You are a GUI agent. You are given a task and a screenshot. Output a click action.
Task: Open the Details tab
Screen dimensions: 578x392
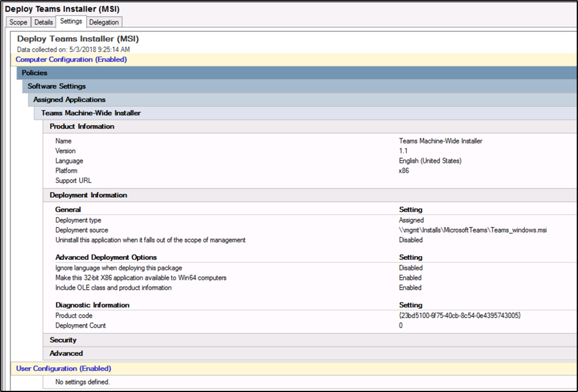[x=44, y=22]
